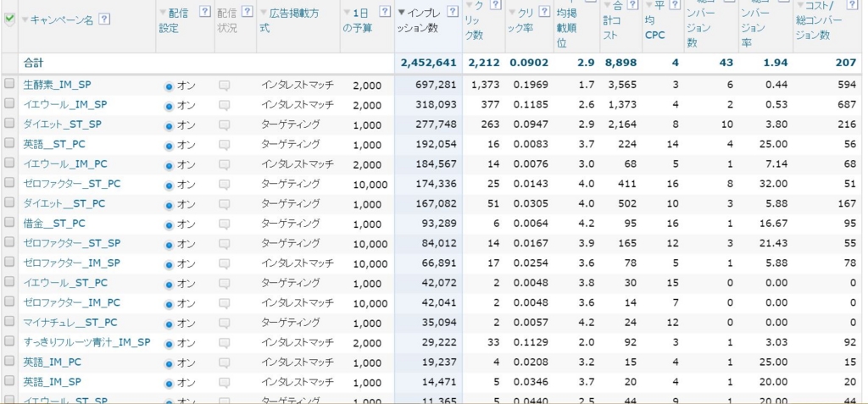Click total impressions value 2,452,641
Viewport: 868px width, 404px height.
[x=429, y=63]
